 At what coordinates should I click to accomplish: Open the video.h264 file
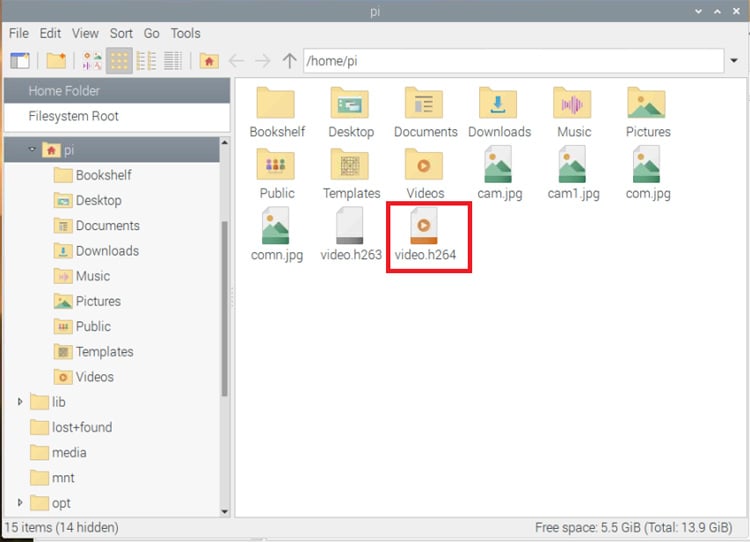click(425, 234)
